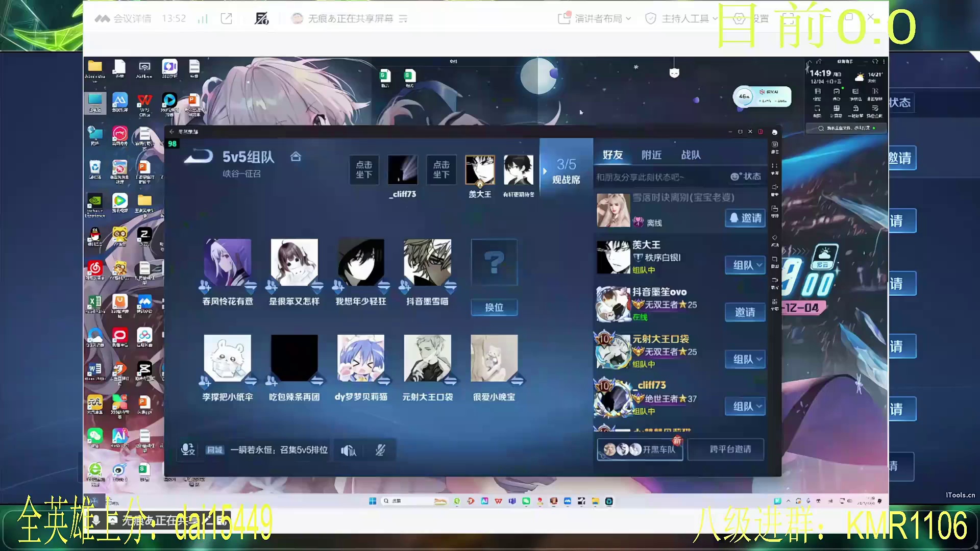Open 羡大王's 组队 team dropdown
The height and width of the screenshot is (551, 980).
745,265
